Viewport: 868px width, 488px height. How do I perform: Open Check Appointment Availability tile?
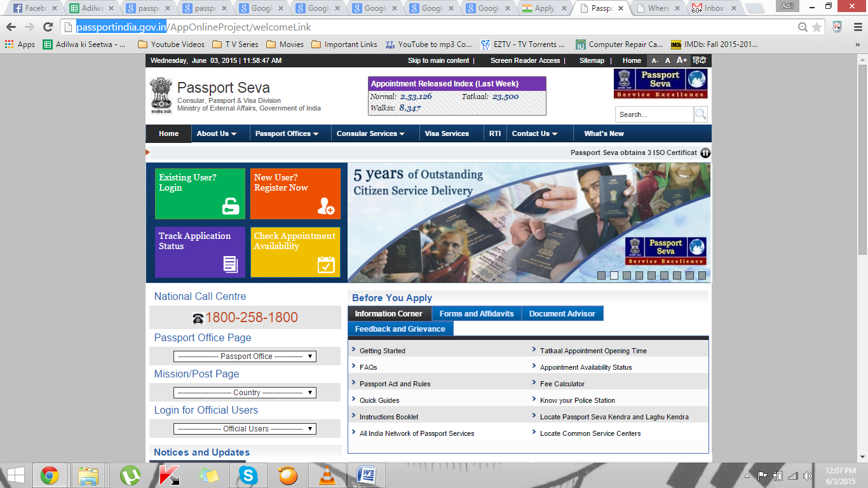point(295,252)
